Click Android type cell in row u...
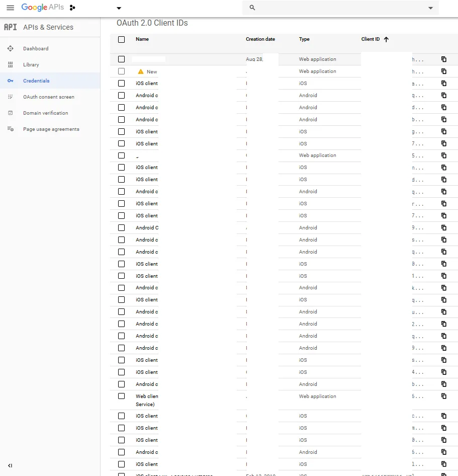The height and width of the screenshot is (476, 458). (308, 312)
